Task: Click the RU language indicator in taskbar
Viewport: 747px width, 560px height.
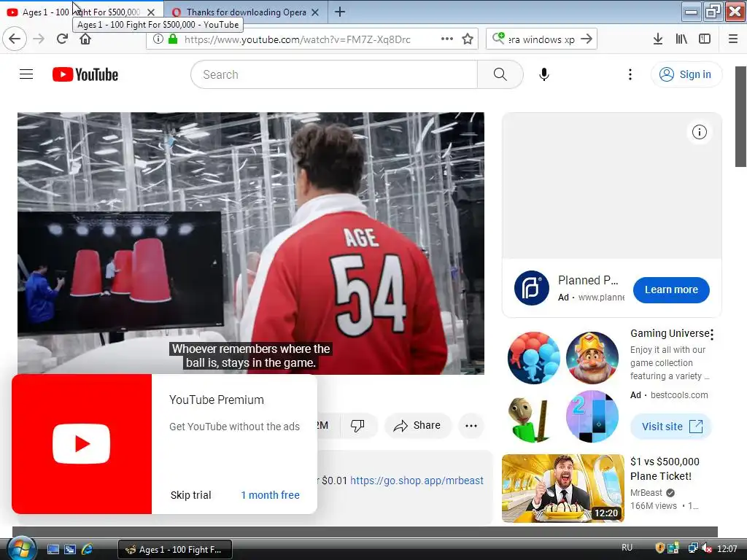Action: point(627,548)
